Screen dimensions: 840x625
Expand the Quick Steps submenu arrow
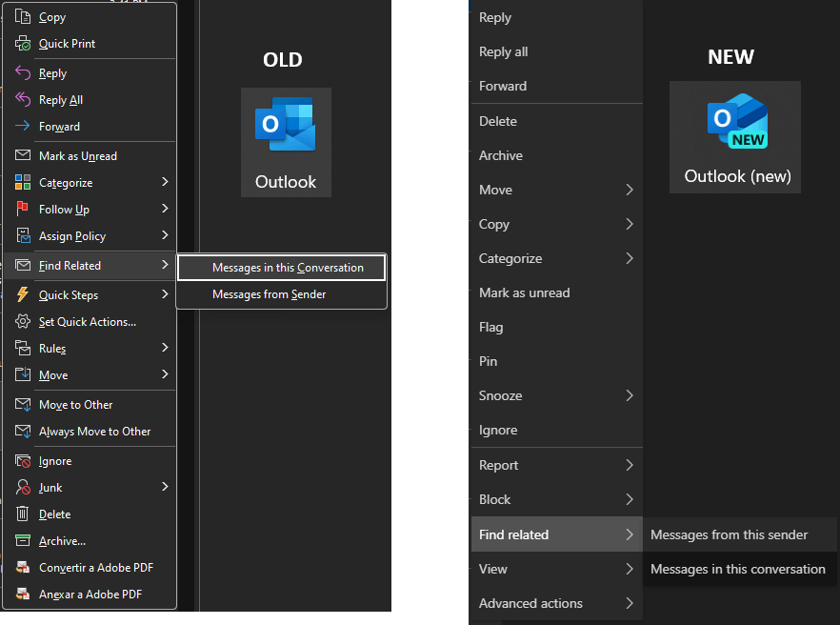[165, 294]
